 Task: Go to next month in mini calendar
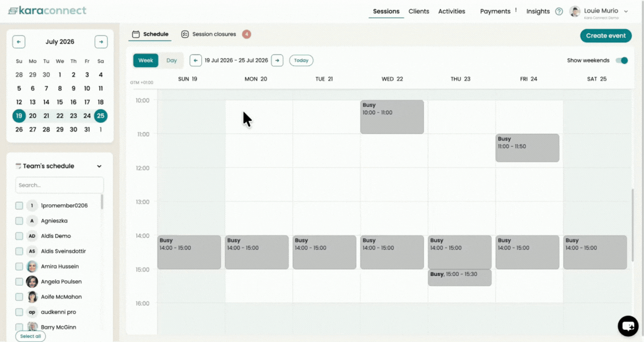pos(101,42)
